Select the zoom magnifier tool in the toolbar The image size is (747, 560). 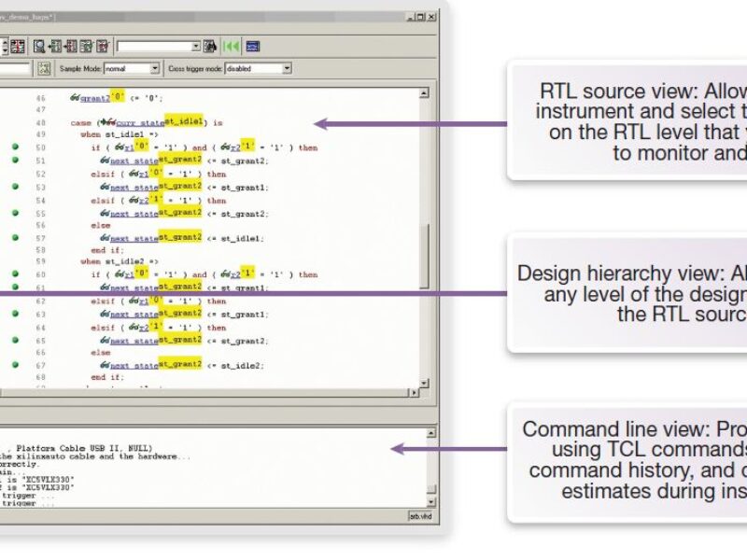[38, 45]
